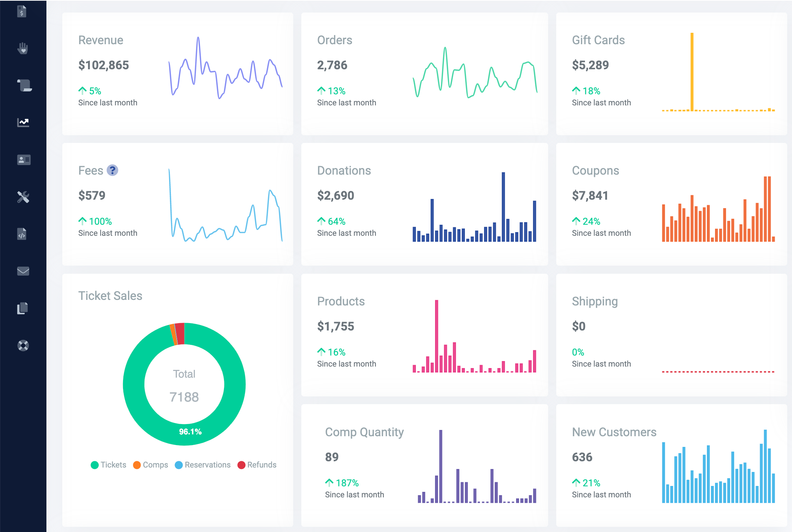Open the analytics chart-line sidebar icon
The height and width of the screenshot is (532, 792).
[23, 122]
